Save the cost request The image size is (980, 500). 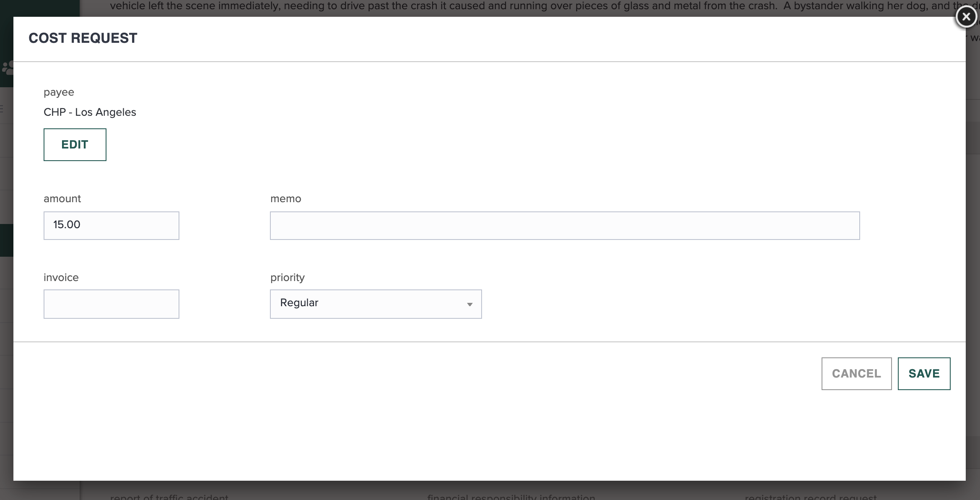[924, 374]
